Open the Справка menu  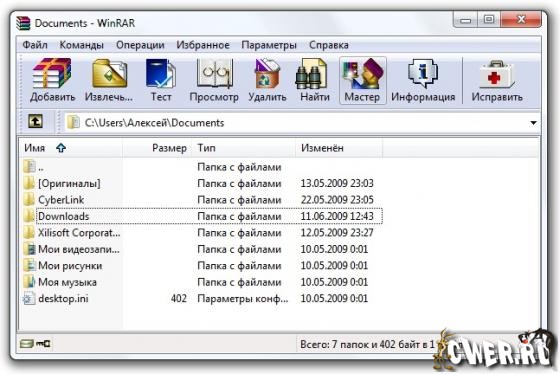coord(329,45)
